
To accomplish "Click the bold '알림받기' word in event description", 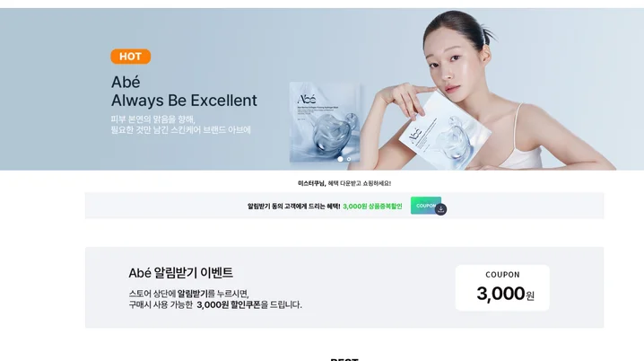I will (x=192, y=294).
